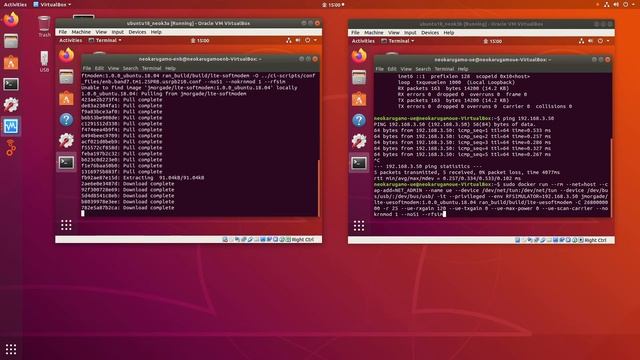Open host system menu power icon
640x360 pixels.
(x=626, y=4)
